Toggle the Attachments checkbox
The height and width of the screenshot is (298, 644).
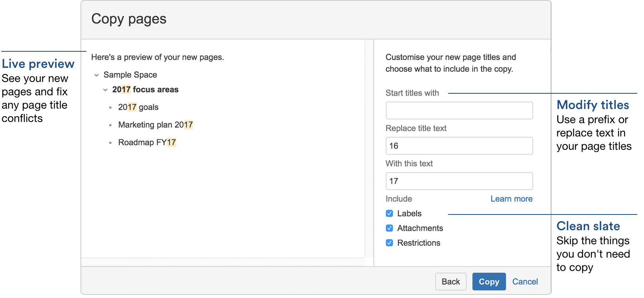pos(390,228)
